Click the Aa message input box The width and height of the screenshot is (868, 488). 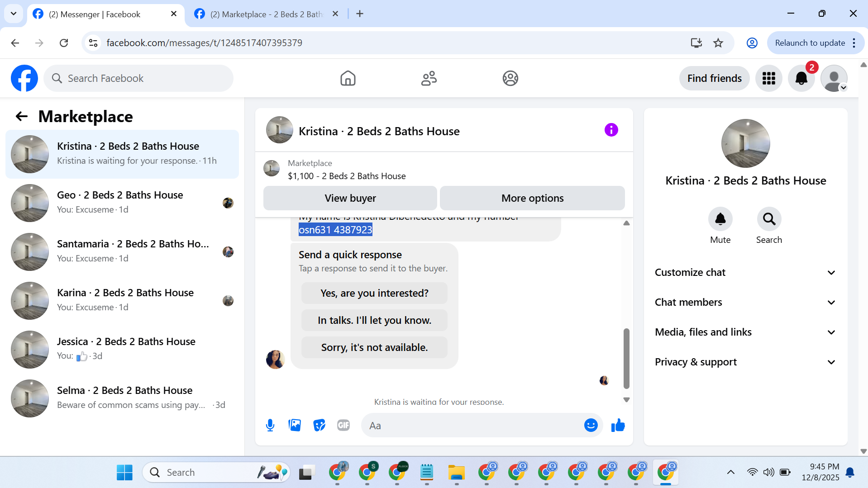pos(473,425)
